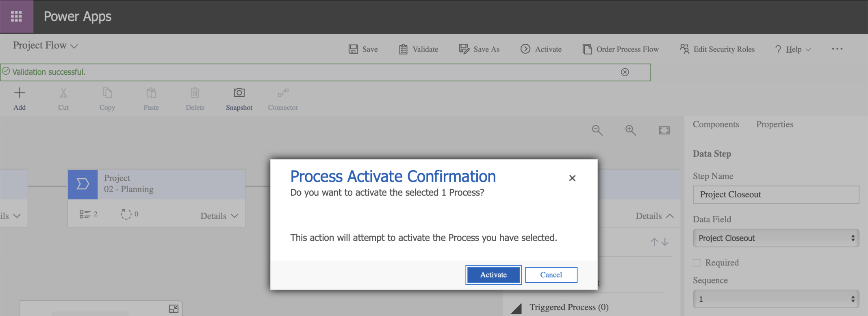Open Edit Security Roles
Image resolution: width=868 pixels, height=316 pixels.
pyautogui.click(x=717, y=49)
